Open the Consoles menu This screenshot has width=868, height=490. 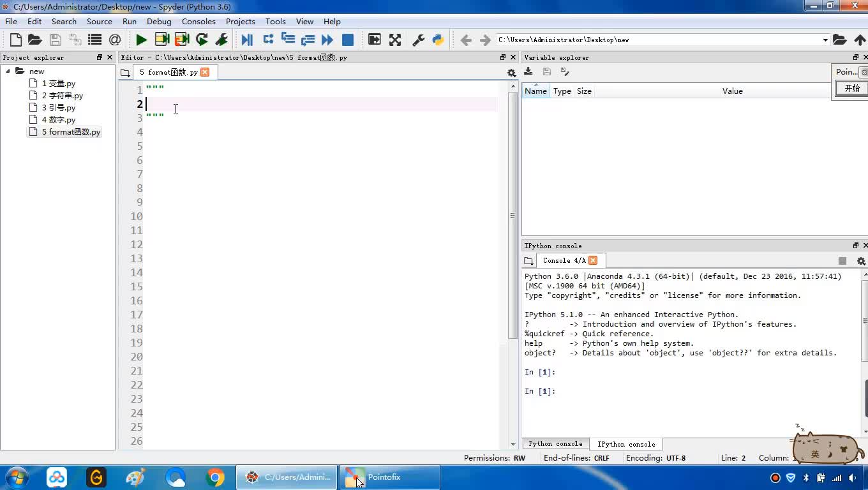pos(198,21)
